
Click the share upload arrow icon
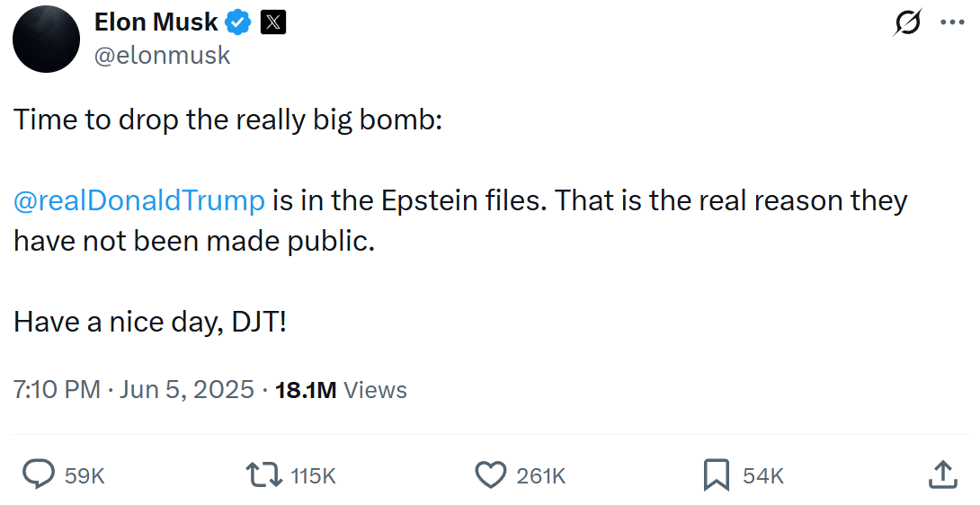point(941,474)
